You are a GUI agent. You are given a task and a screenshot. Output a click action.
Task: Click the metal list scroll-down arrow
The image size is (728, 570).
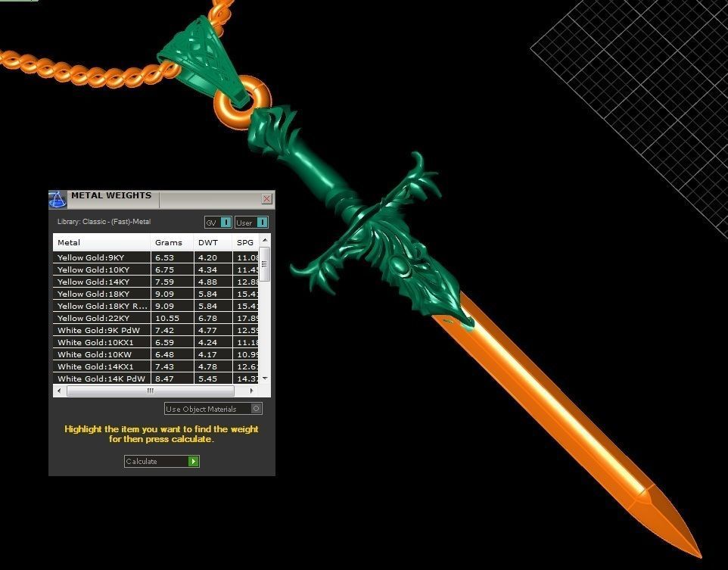coord(265,378)
